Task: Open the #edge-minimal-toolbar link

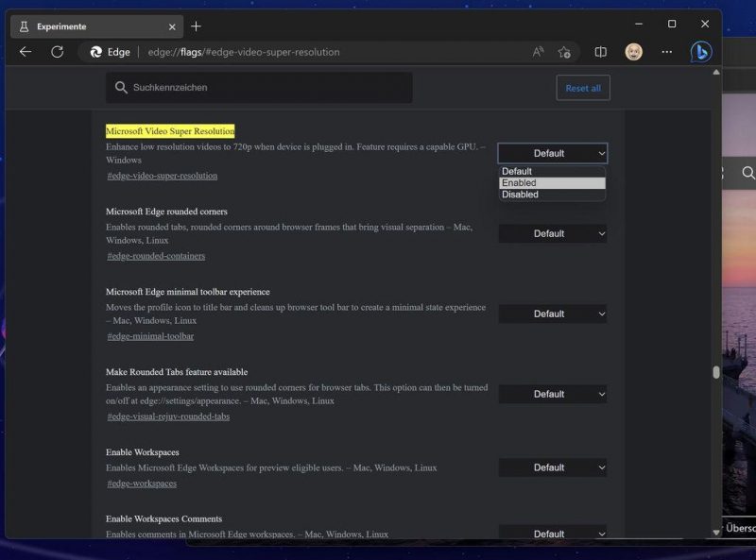Action: 150,336
